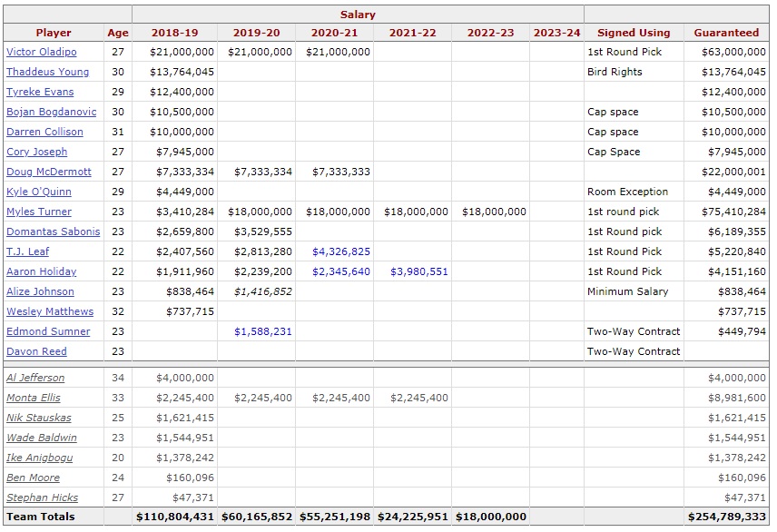Select Edmond Sumner's $1,588,231 value
This screenshot has height=532, width=777.
point(263,331)
